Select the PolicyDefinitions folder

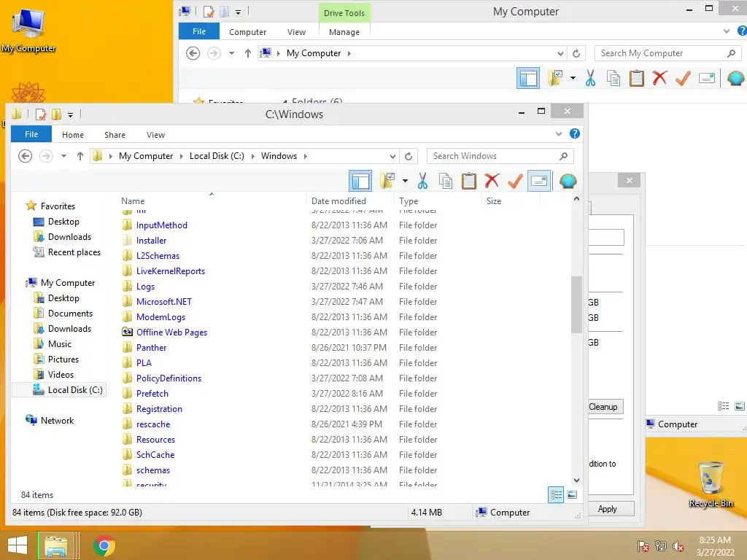[x=169, y=378]
